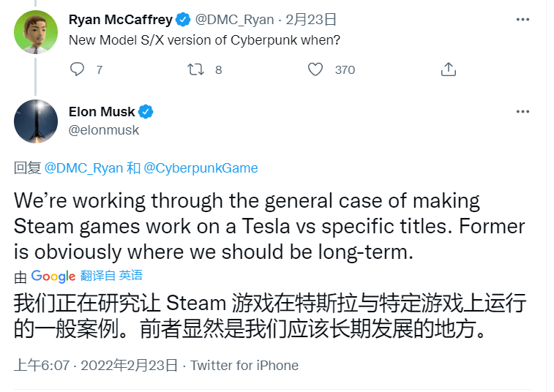Viewport: 554px width, 392px height.
Task: Retweet Ryan McCaffrey's tweet
Action: click(x=195, y=69)
